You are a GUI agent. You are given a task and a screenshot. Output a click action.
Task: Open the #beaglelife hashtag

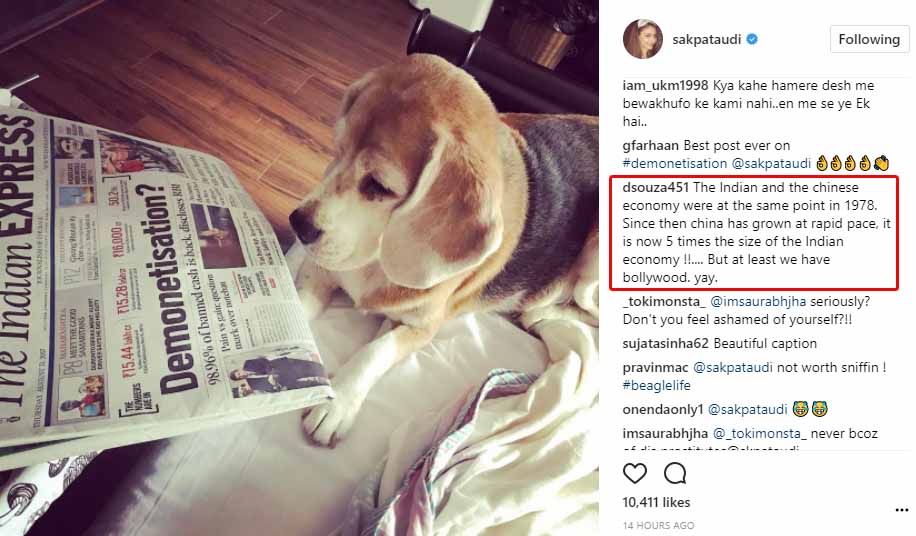pyautogui.click(x=657, y=385)
